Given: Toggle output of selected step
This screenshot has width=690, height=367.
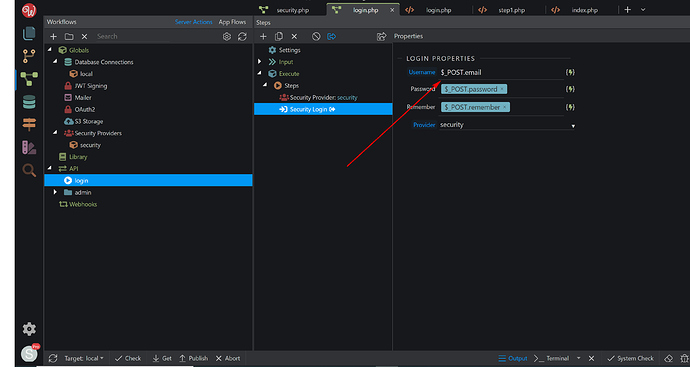Looking at the screenshot, I should click(x=332, y=37).
